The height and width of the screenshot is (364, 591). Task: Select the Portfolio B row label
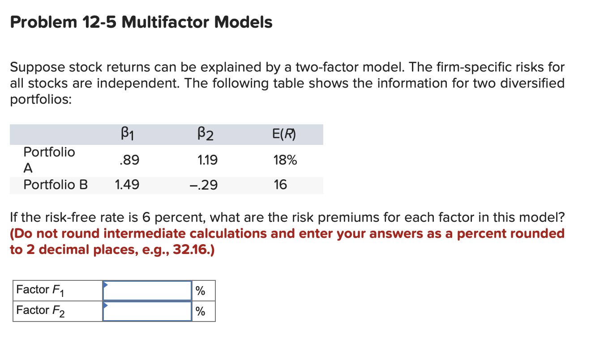tap(56, 184)
